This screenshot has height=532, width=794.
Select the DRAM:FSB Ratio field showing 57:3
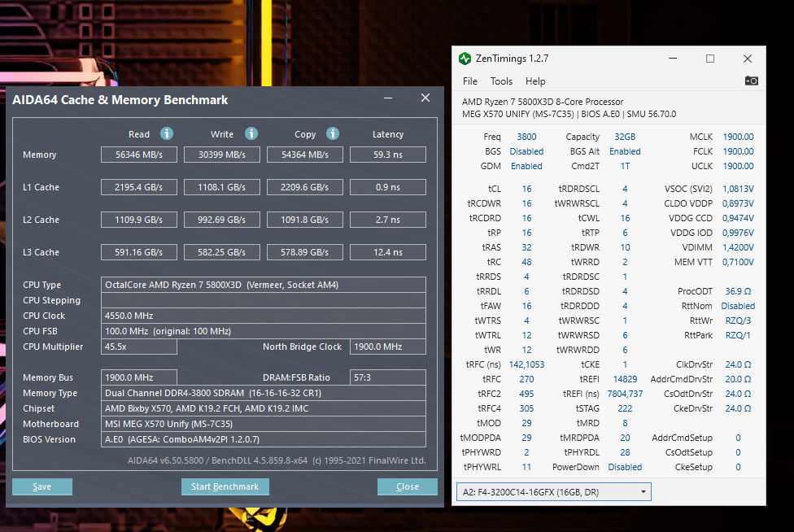point(387,377)
